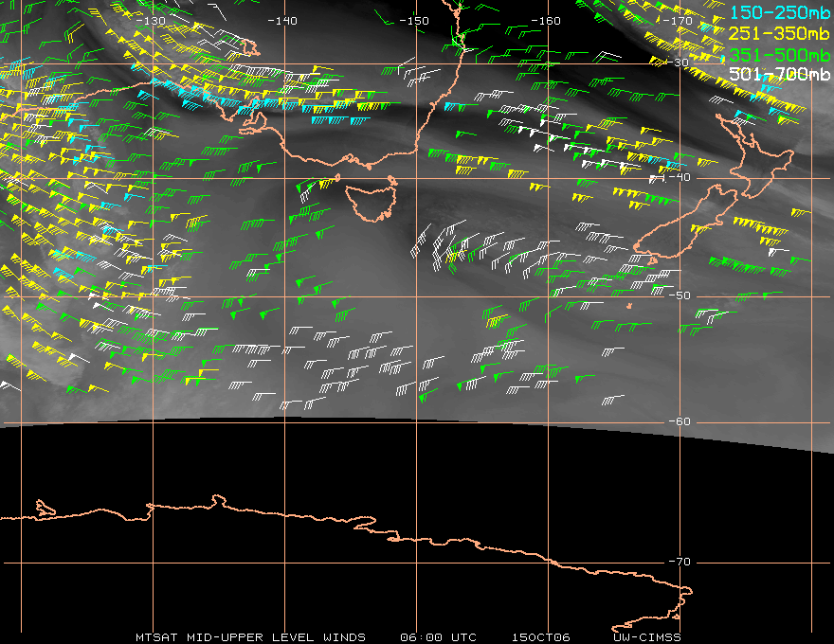Select the green 351-500mb legend entry
Viewport: 834px width, 644px height.
779,54
